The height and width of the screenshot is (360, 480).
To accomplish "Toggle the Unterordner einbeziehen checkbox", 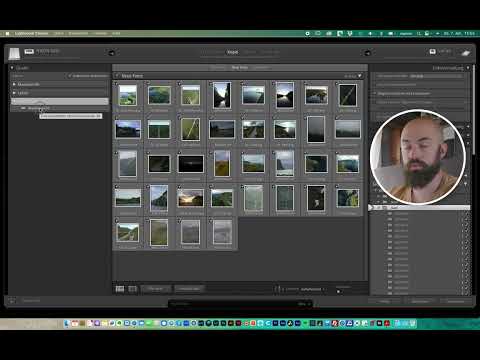I will [x=70, y=76].
